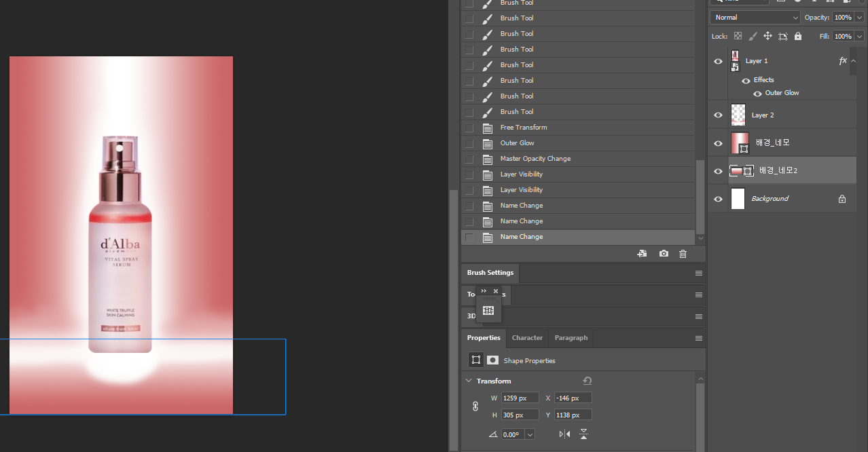Click the rotation angle input field
Image resolution: width=868 pixels, height=452 pixels.
pyautogui.click(x=512, y=434)
